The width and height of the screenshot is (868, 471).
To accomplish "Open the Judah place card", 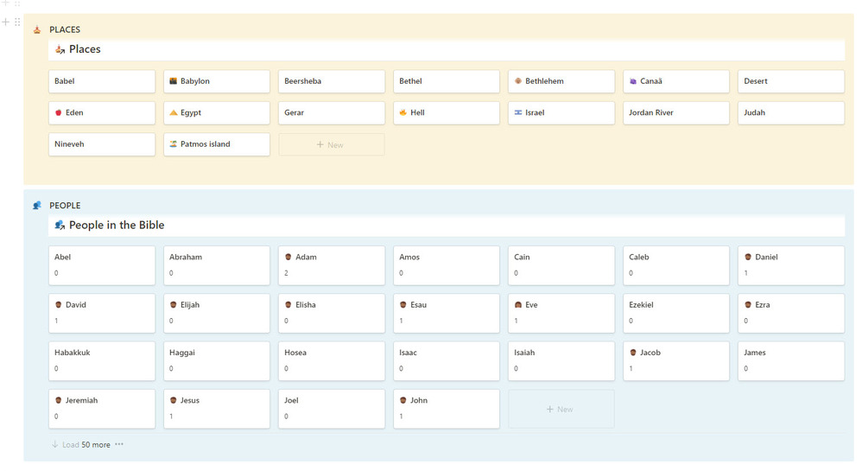I will tap(791, 112).
